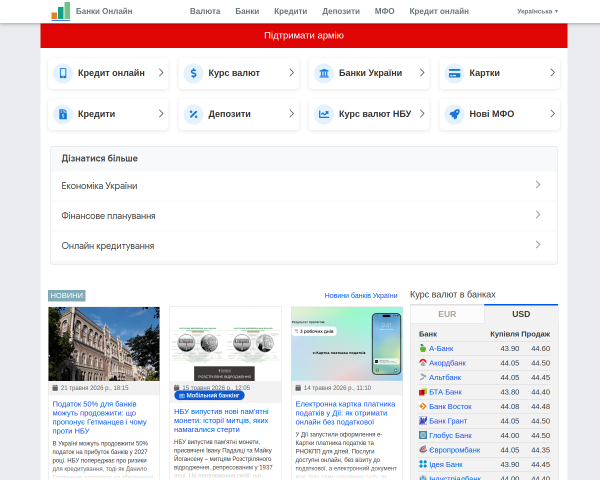Viewport: 600px width, 480px height.
Task: Click the Акордбанк logo icon
Action: click(422, 362)
